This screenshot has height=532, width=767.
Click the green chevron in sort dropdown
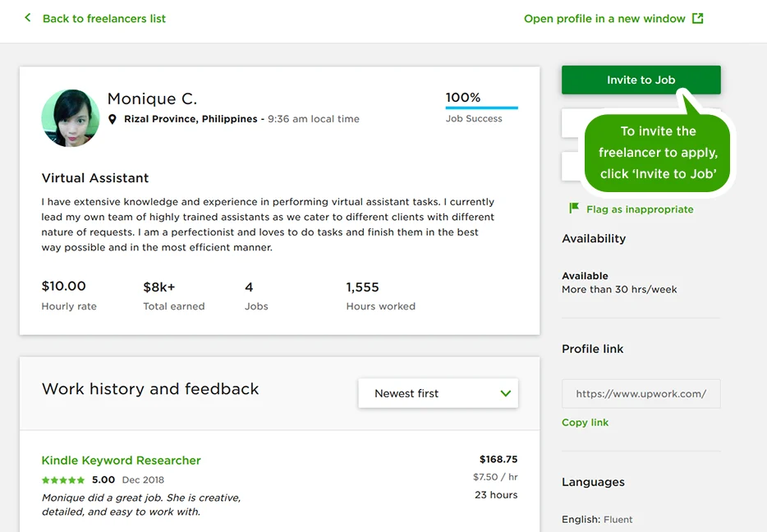pyautogui.click(x=506, y=393)
